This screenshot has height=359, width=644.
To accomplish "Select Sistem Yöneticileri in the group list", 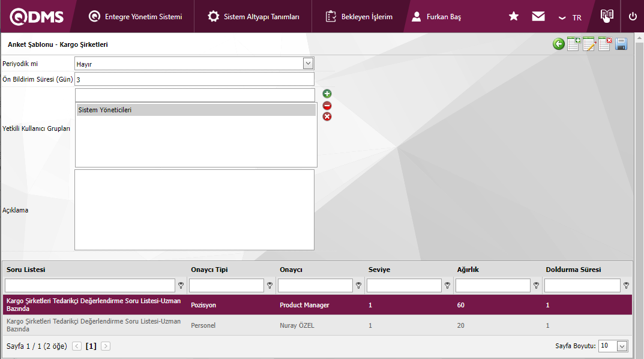I will 196,110.
